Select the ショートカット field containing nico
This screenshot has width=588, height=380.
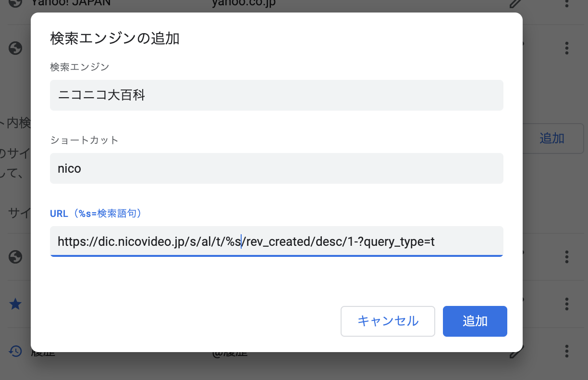tap(277, 168)
